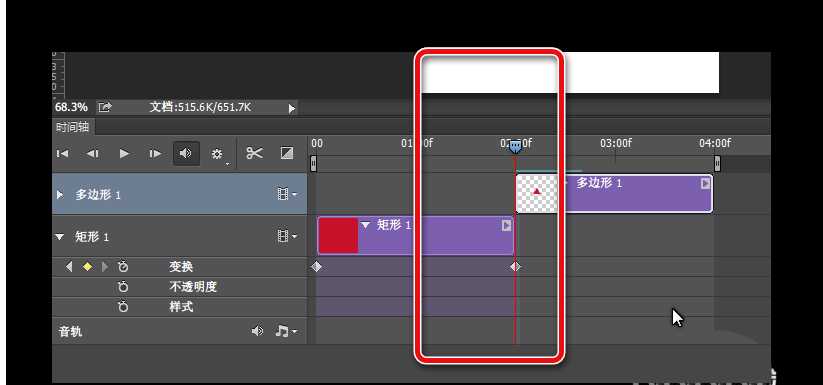Image resolution: width=823 pixels, height=385 pixels.
Task: Enable 样式 keyframe stopwatch
Action: tap(123, 307)
